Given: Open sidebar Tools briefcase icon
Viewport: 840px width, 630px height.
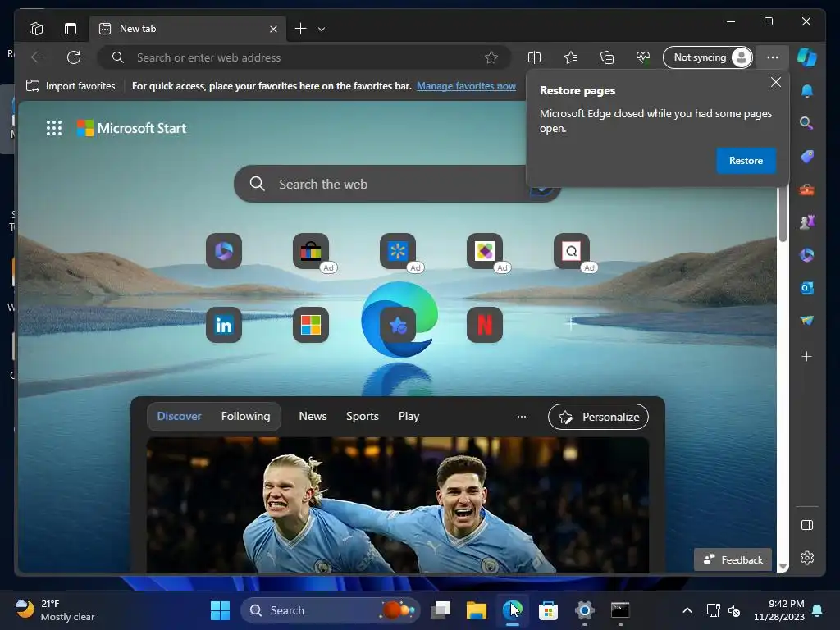Looking at the screenshot, I should click(807, 189).
